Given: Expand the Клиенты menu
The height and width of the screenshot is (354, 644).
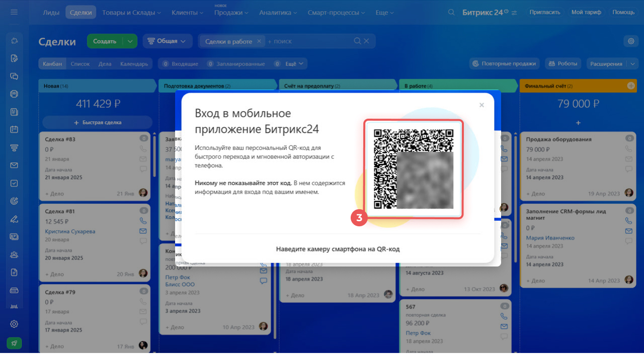Looking at the screenshot, I should point(187,12).
